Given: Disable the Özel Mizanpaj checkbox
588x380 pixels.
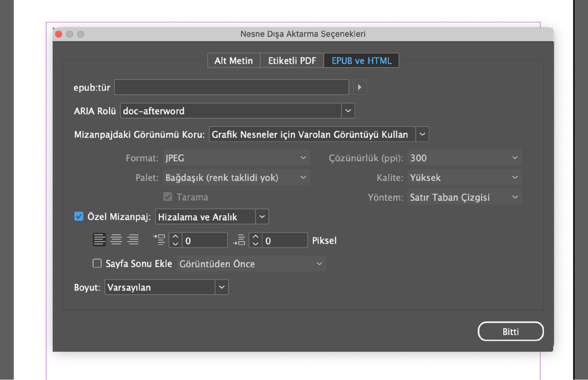Looking at the screenshot, I should tap(79, 217).
